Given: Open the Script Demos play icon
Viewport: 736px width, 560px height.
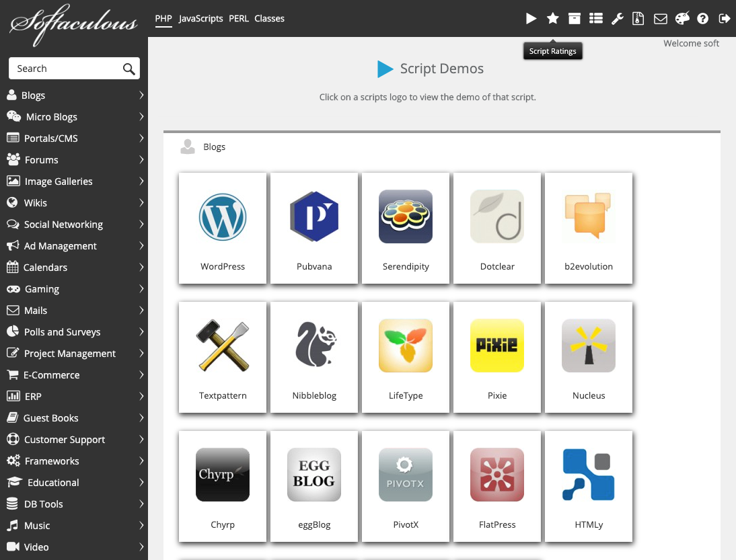Looking at the screenshot, I should pyautogui.click(x=531, y=18).
